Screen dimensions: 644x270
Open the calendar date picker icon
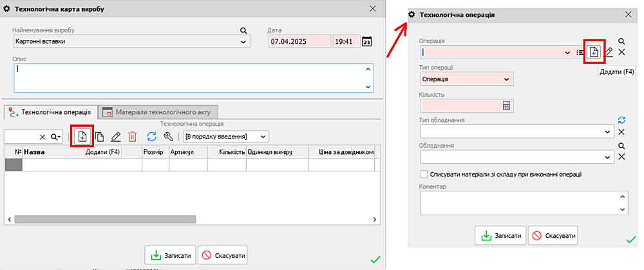(x=366, y=41)
